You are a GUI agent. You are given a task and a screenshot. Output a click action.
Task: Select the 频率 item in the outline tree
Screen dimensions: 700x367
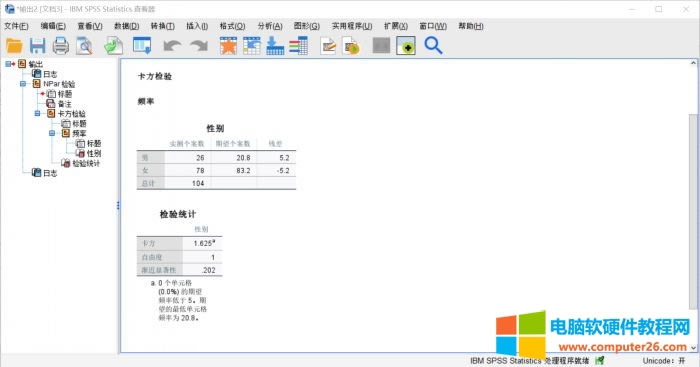click(x=79, y=133)
